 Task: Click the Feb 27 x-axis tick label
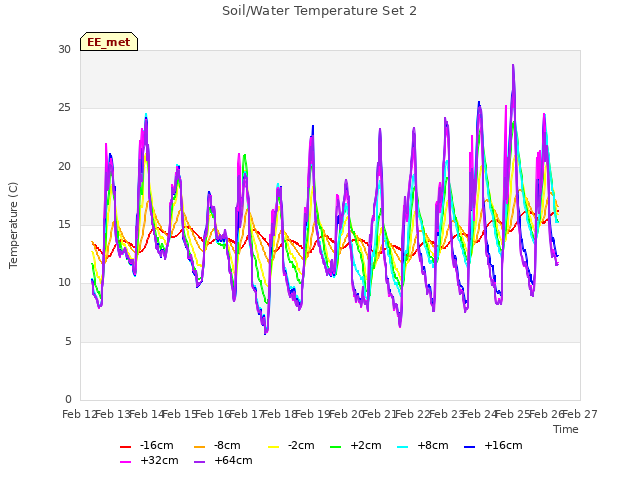[580, 414]
